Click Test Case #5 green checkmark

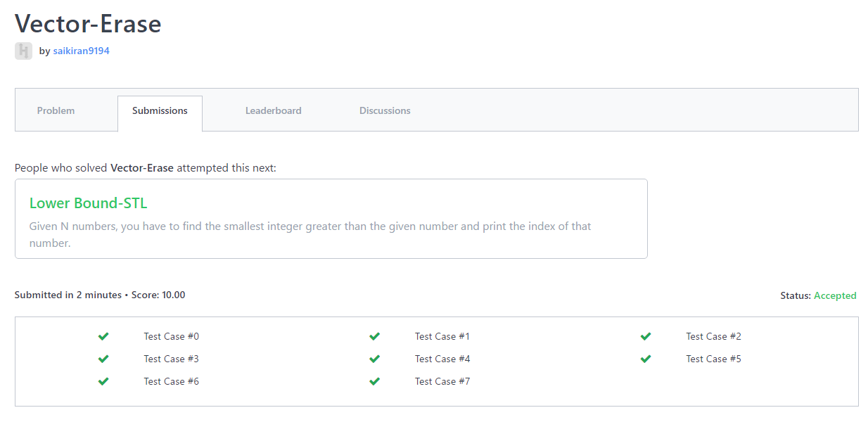tap(646, 359)
